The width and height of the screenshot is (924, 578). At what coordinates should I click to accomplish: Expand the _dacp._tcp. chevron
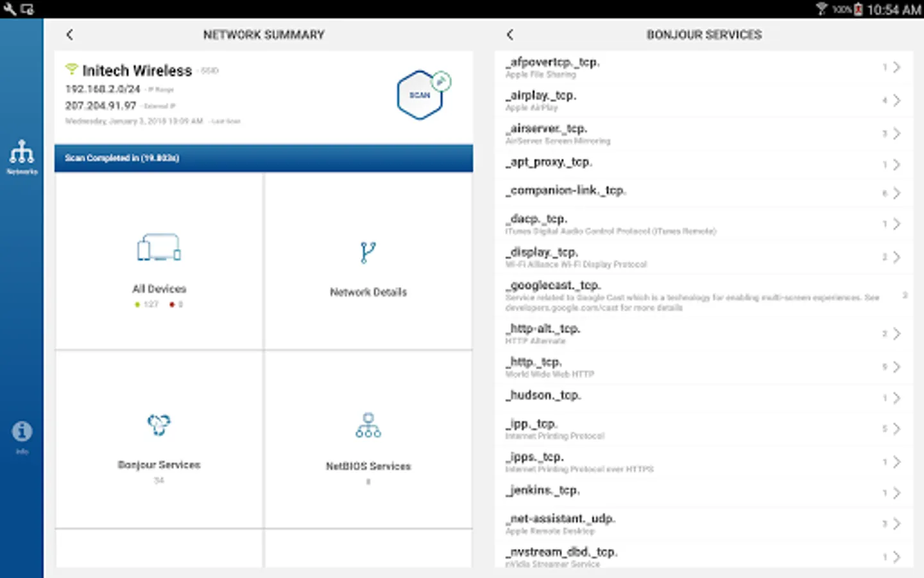pos(897,223)
